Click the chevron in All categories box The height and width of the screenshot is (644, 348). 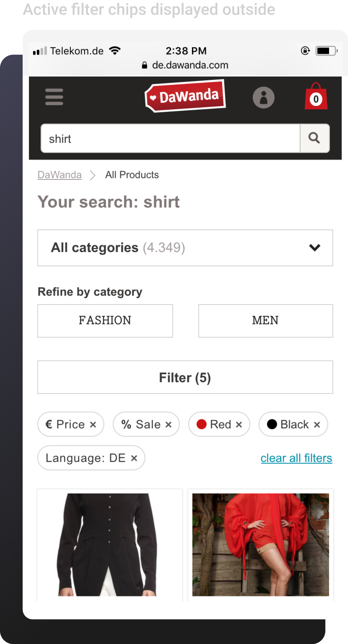click(x=314, y=247)
